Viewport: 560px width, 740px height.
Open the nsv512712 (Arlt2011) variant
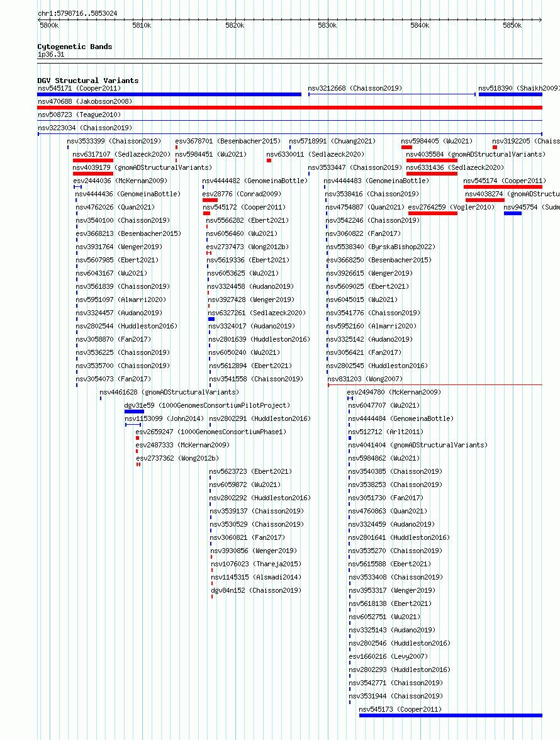tap(386, 432)
